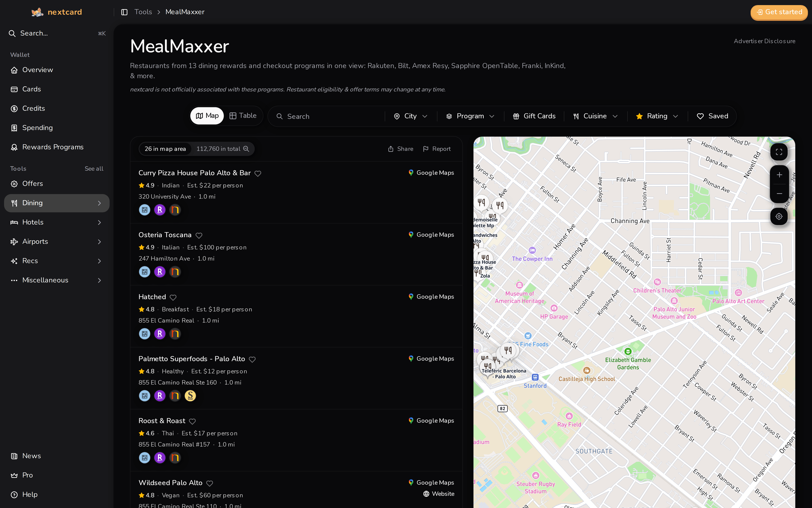Open the Rating filter dropdown
Screen dimensions: 812x508
(x=657, y=116)
